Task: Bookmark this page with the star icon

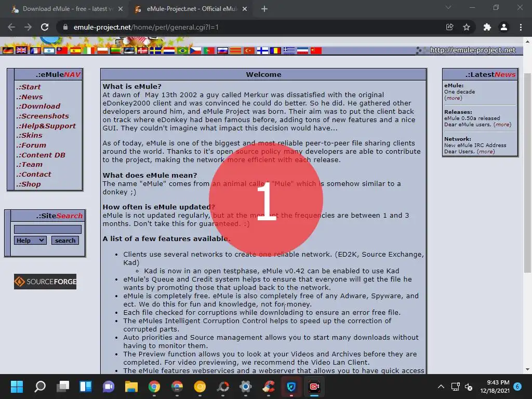Action: pos(467,27)
